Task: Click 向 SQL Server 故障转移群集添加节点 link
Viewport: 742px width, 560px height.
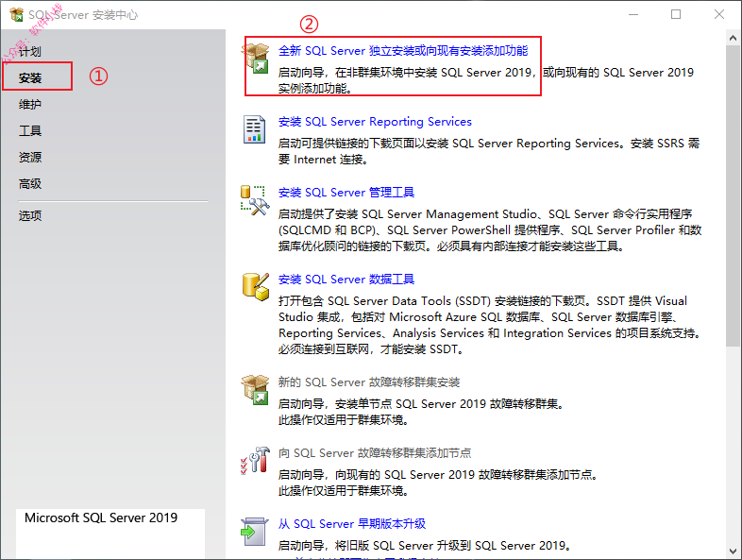Action: coord(375,453)
